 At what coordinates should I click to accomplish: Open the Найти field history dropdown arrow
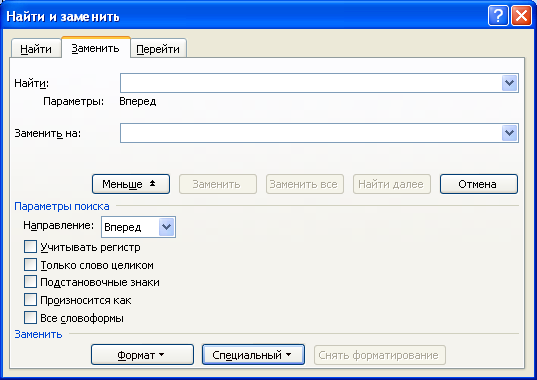509,83
